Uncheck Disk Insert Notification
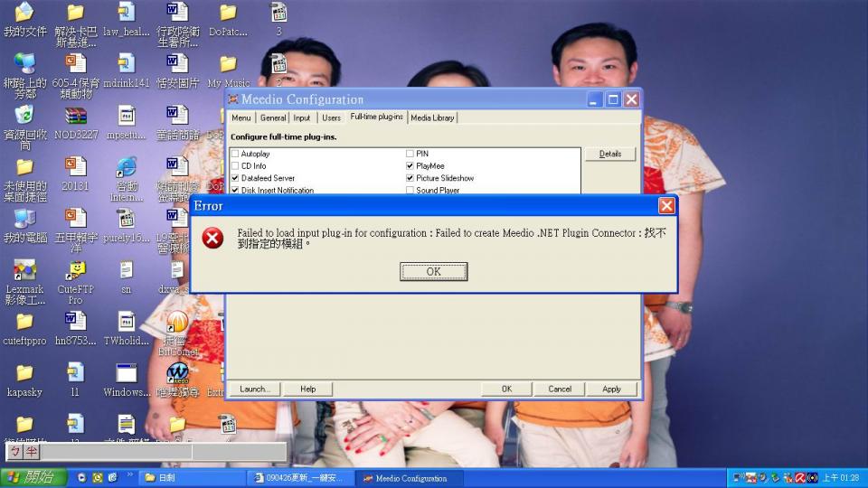The width and height of the screenshot is (868, 488). click(235, 190)
